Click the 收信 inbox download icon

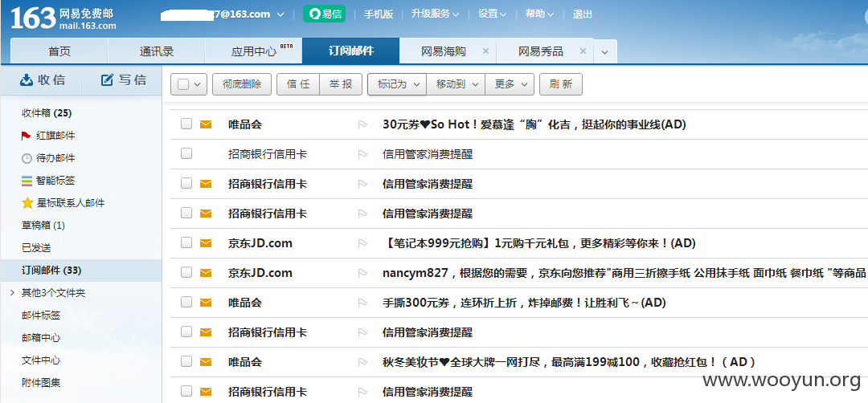tap(27, 80)
